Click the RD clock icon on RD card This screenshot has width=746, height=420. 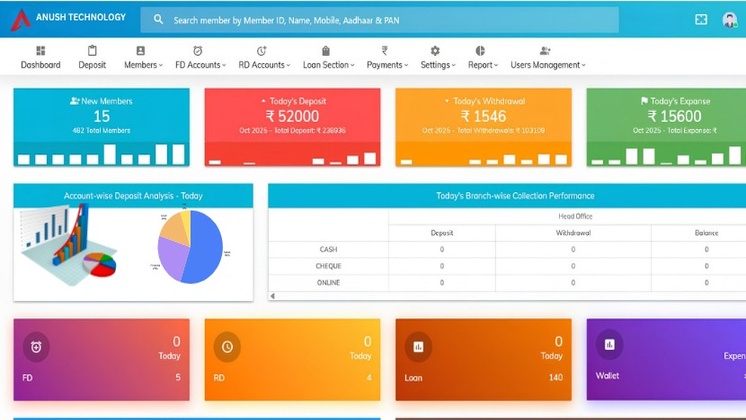point(227,347)
